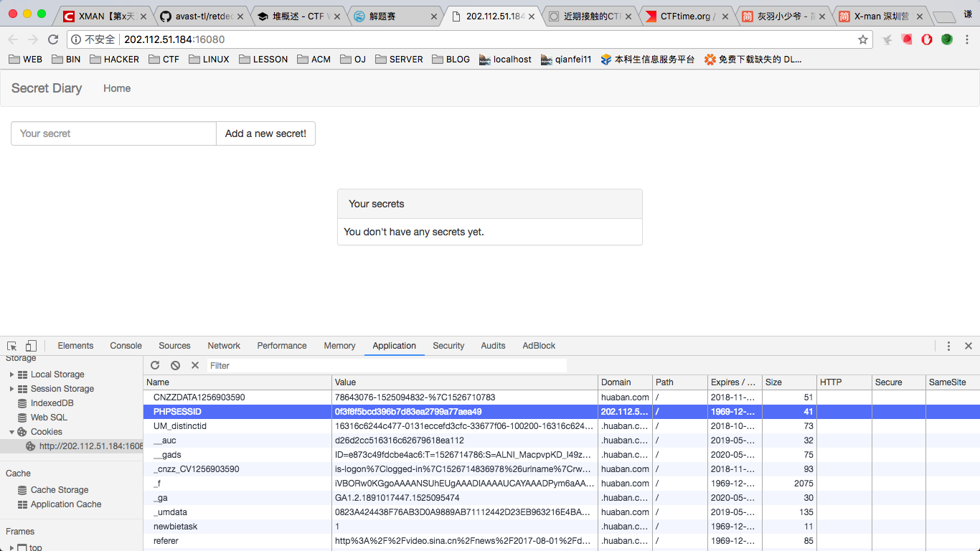Image resolution: width=980 pixels, height=551 pixels.
Task: Click the Opera extension icon in the toolbar
Action: point(927,39)
